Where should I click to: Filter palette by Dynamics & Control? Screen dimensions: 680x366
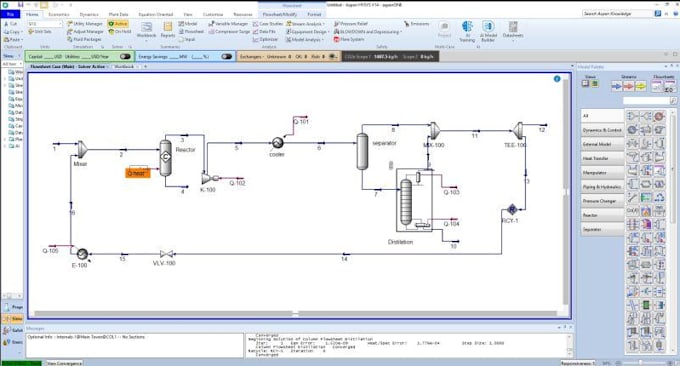602,130
